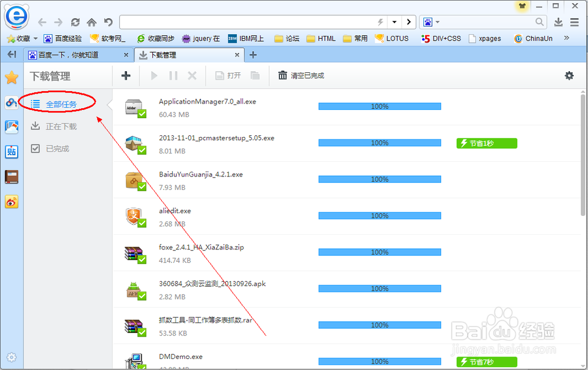Click the Baidu browser logo
The image size is (588, 370).
[16, 17]
